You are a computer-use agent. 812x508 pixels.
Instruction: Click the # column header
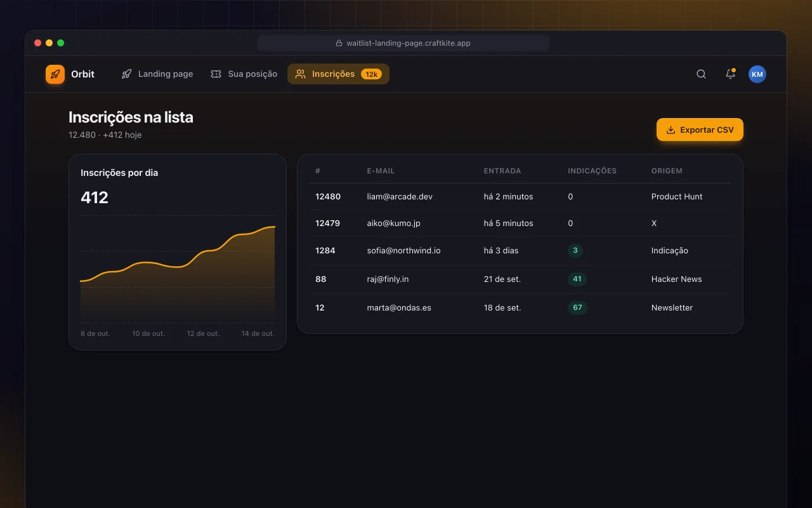click(318, 171)
